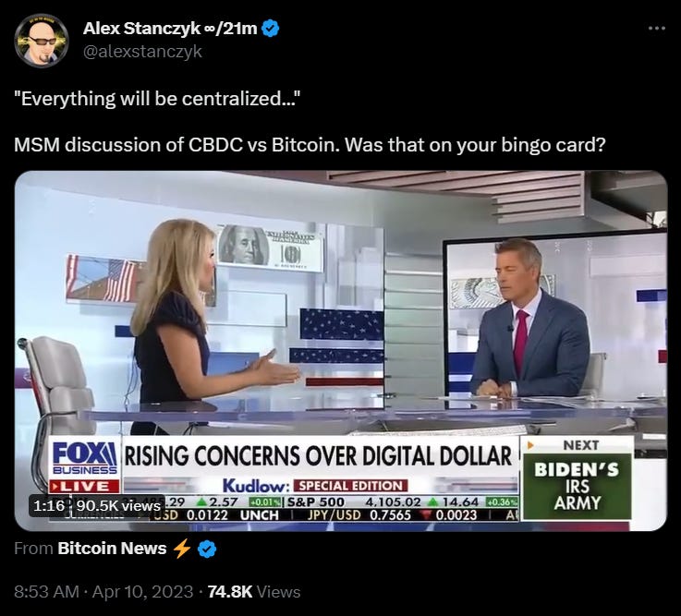Play the Fox Business video
Image resolution: width=681 pixels, height=616 pixels.
[x=340, y=351]
